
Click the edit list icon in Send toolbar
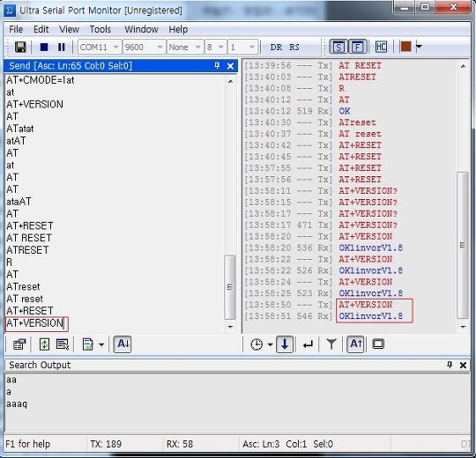(63, 344)
